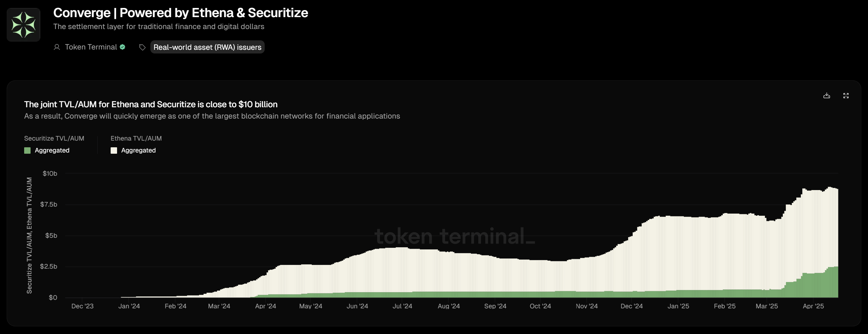Select Real-world asset (RWA) issuers tag

click(x=207, y=47)
